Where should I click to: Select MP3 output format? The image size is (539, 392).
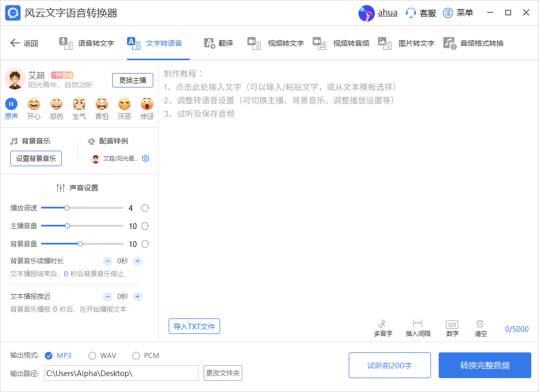point(49,355)
